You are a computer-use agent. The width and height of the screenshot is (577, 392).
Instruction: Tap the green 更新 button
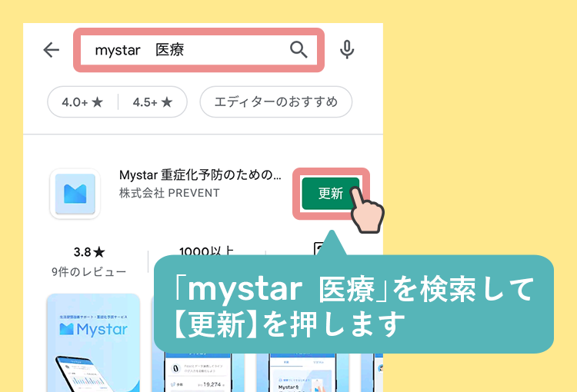tap(331, 194)
